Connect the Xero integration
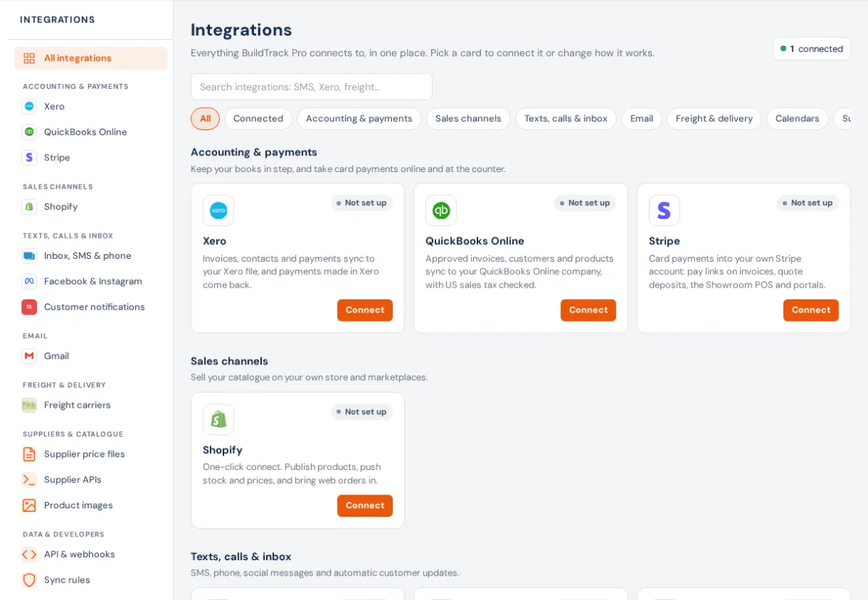 click(x=365, y=310)
